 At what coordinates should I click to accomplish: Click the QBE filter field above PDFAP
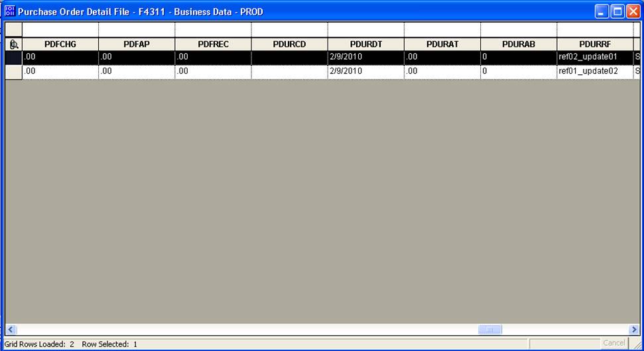pos(137,30)
